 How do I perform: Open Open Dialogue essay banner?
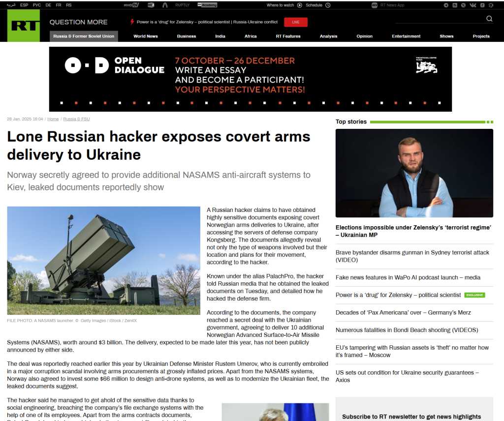click(x=251, y=79)
